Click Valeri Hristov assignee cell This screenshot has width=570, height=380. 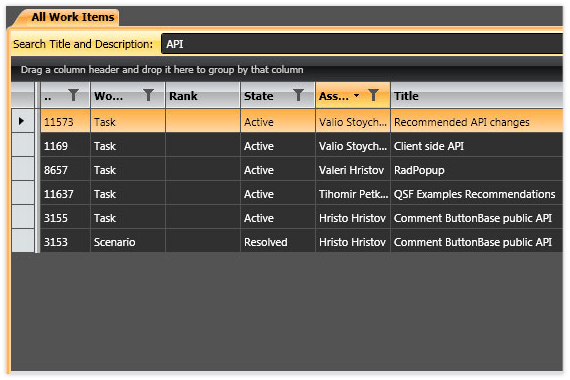pos(353,169)
